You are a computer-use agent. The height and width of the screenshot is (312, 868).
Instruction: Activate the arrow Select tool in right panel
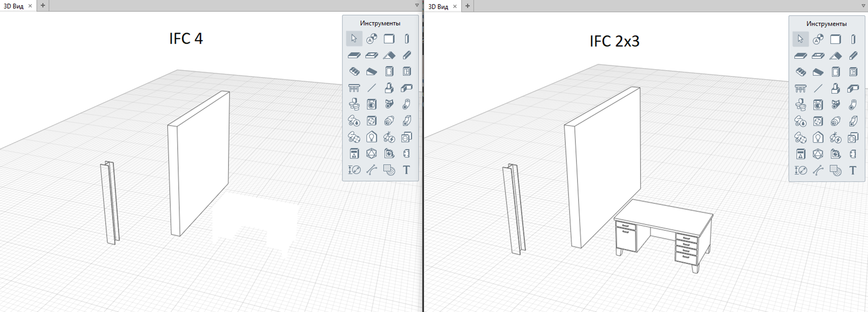coord(800,39)
